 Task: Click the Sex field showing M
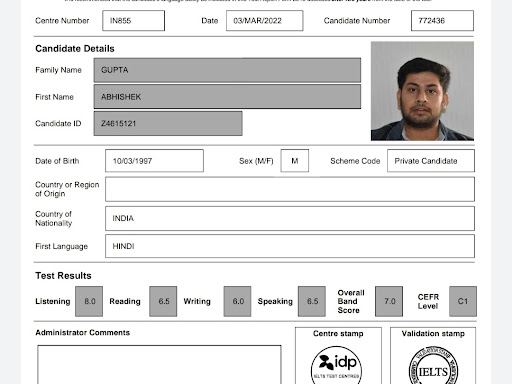[x=295, y=161]
